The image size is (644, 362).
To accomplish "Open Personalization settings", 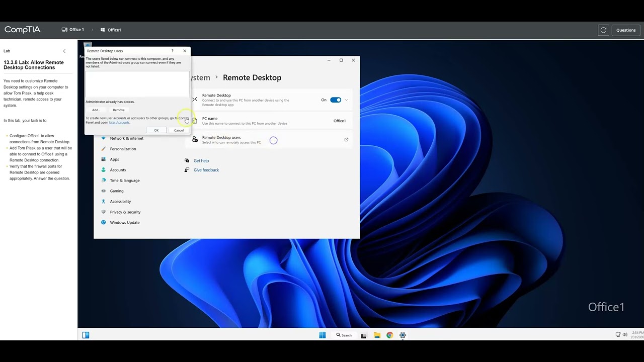I will click(123, 149).
